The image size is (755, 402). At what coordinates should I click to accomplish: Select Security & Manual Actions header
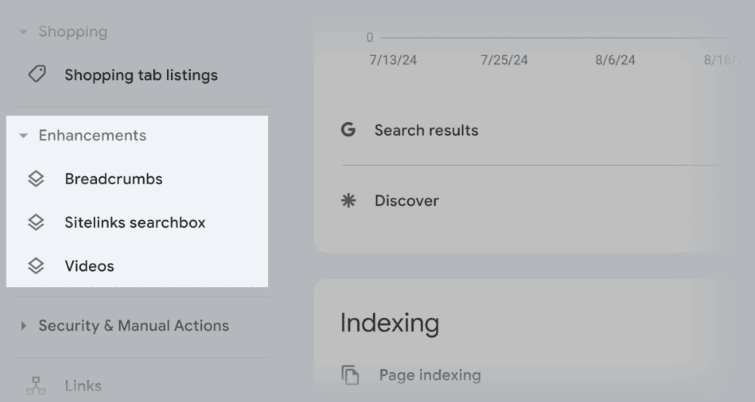pos(134,326)
